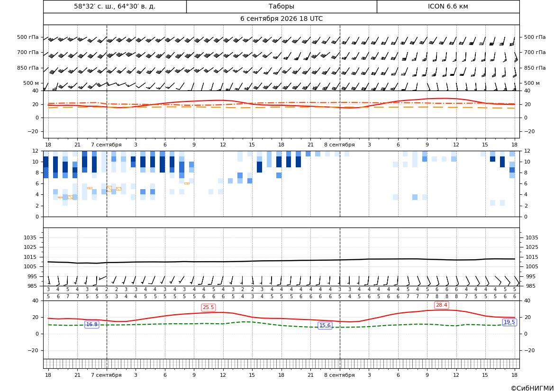
Task: Click the right 1015 pressure axis label
Action: 532,257
